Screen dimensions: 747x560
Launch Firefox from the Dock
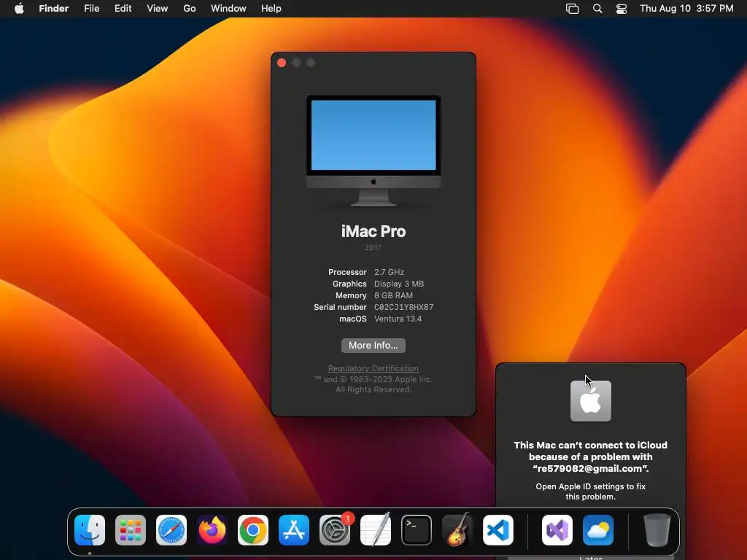pyautogui.click(x=212, y=530)
